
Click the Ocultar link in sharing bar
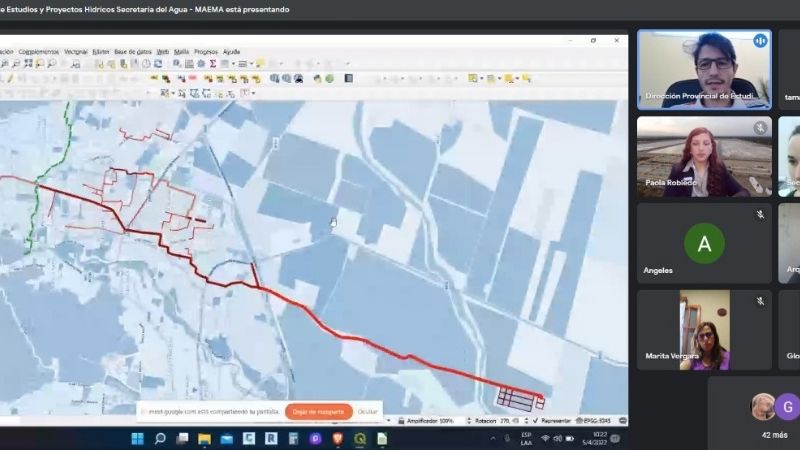coord(368,411)
